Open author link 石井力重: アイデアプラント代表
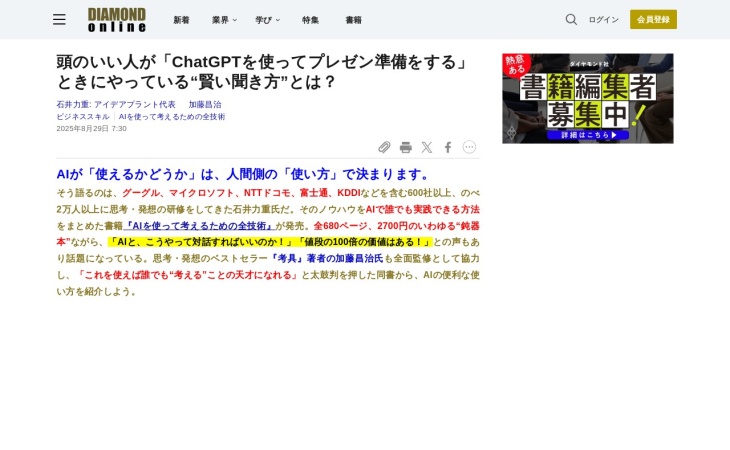This screenshot has height=450, width=730. click(x=116, y=105)
